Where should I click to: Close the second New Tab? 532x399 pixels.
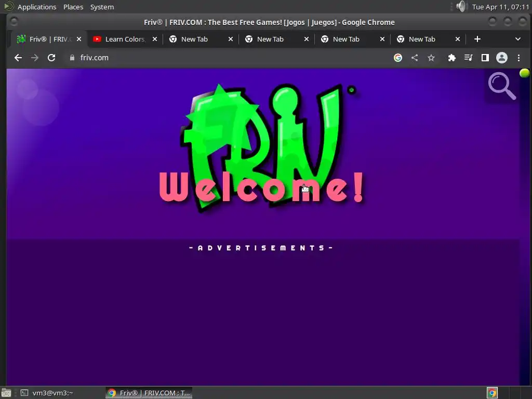click(x=307, y=39)
